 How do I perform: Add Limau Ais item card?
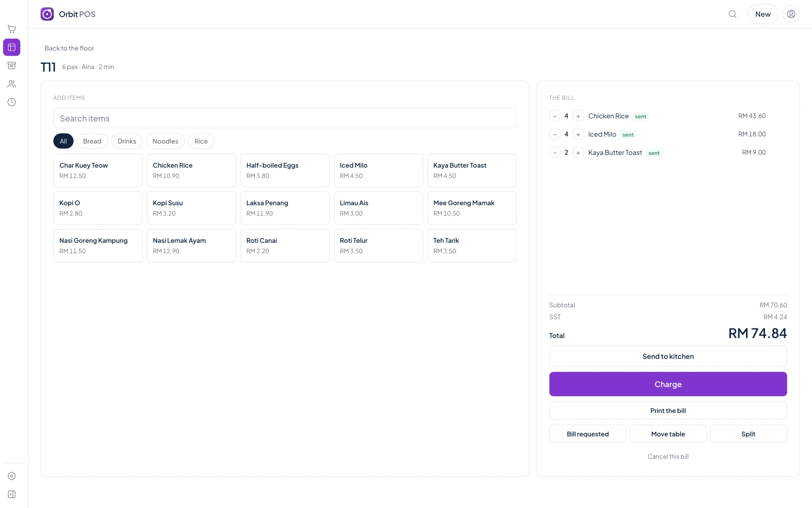[378, 208]
